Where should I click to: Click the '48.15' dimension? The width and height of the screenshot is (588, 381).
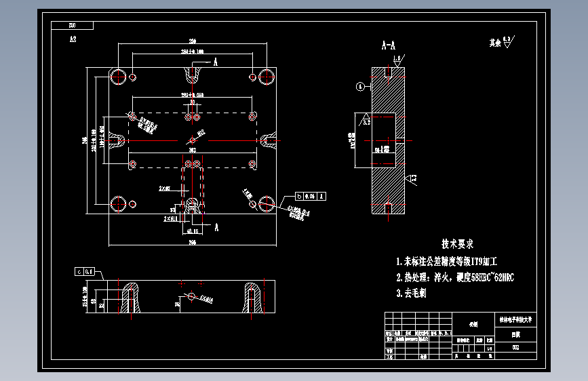(193, 231)
